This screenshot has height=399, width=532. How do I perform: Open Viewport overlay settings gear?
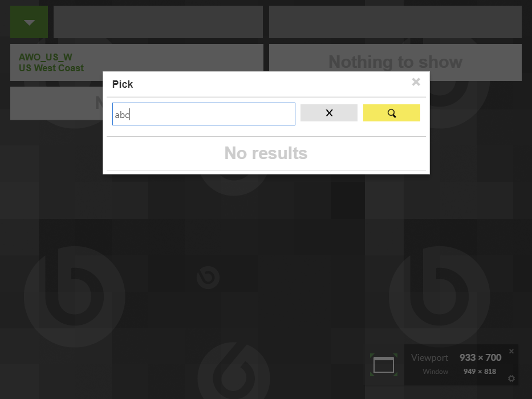click(x=511, y=378)
